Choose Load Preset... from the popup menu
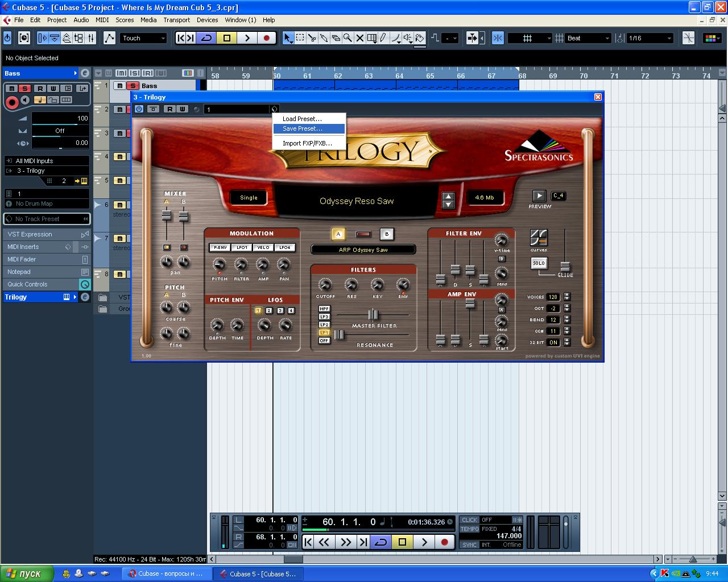The width and height of the screenshot is (728, 582). click(309, 119)
